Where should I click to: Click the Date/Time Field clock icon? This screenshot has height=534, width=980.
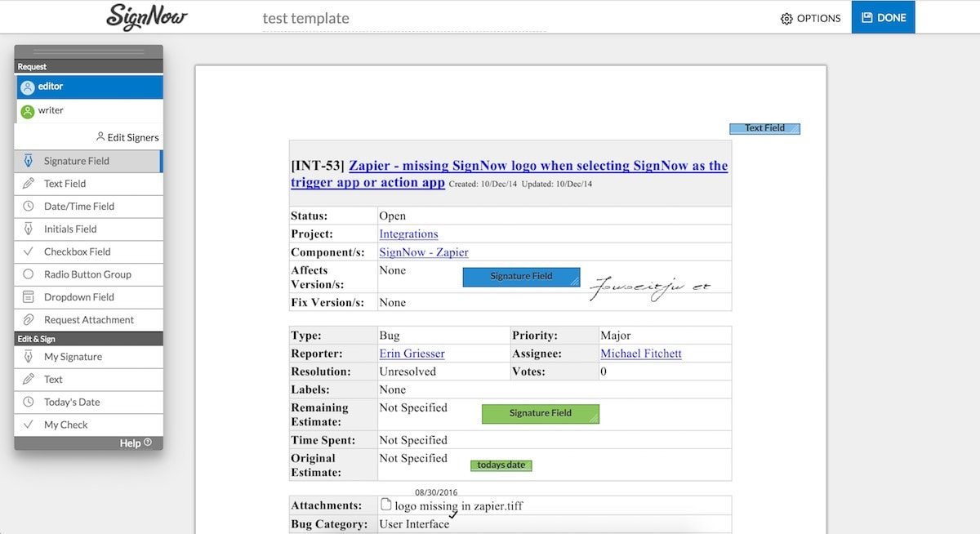pos(29,207)
